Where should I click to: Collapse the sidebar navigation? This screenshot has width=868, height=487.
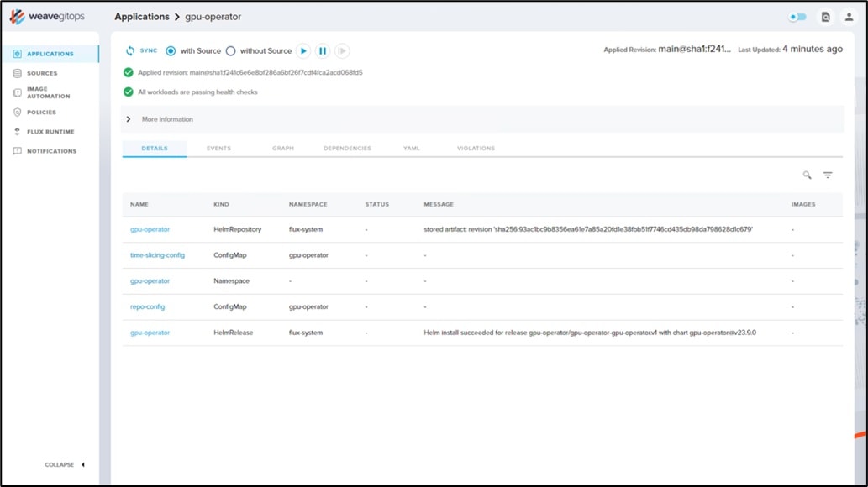click(x=65, y=465)
